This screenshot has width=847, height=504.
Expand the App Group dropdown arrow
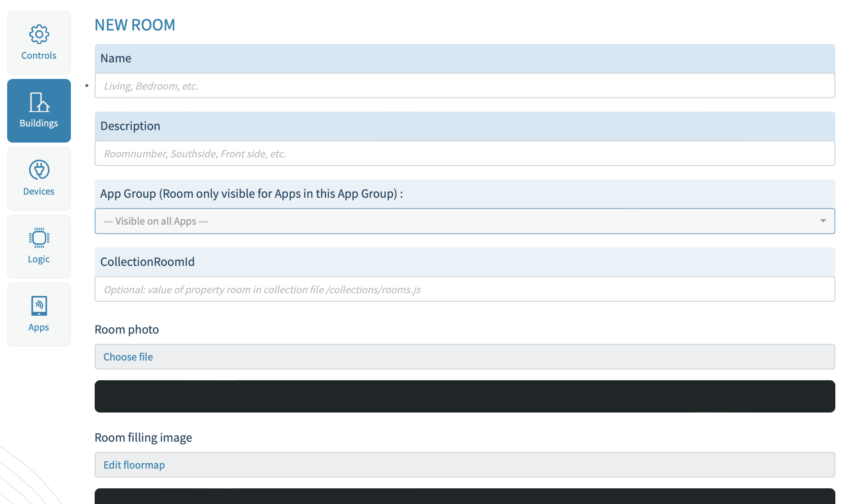823,221
